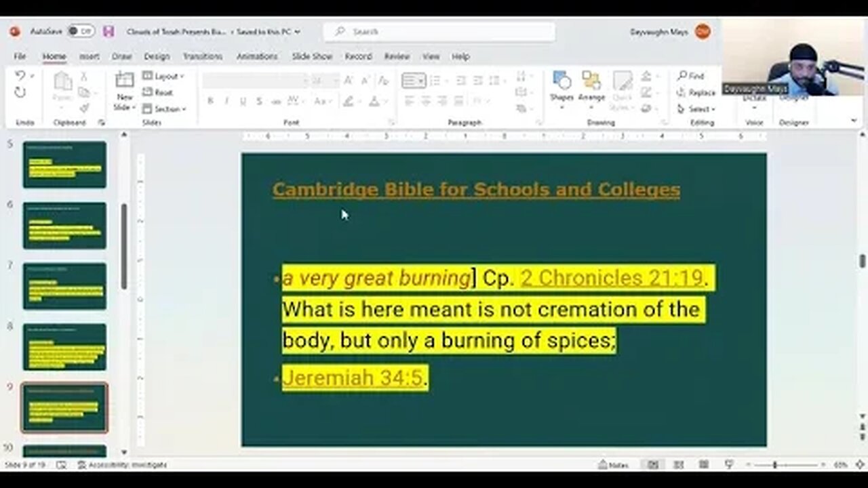Go to the Transitions tab
868x488 pixels.
pos(202,56)
